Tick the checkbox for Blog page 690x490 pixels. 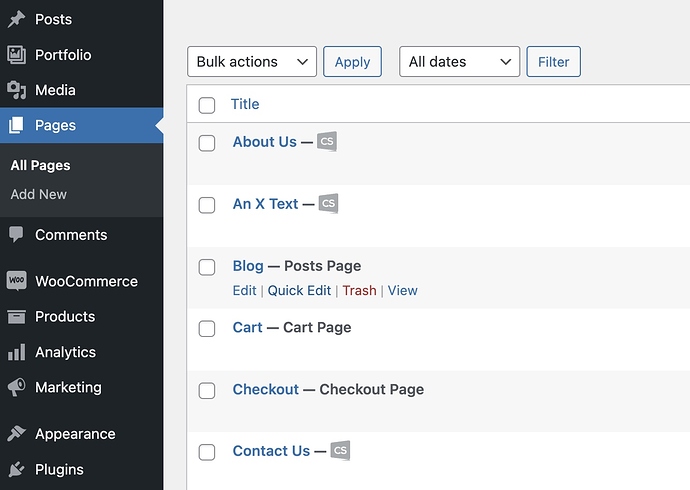207,267
